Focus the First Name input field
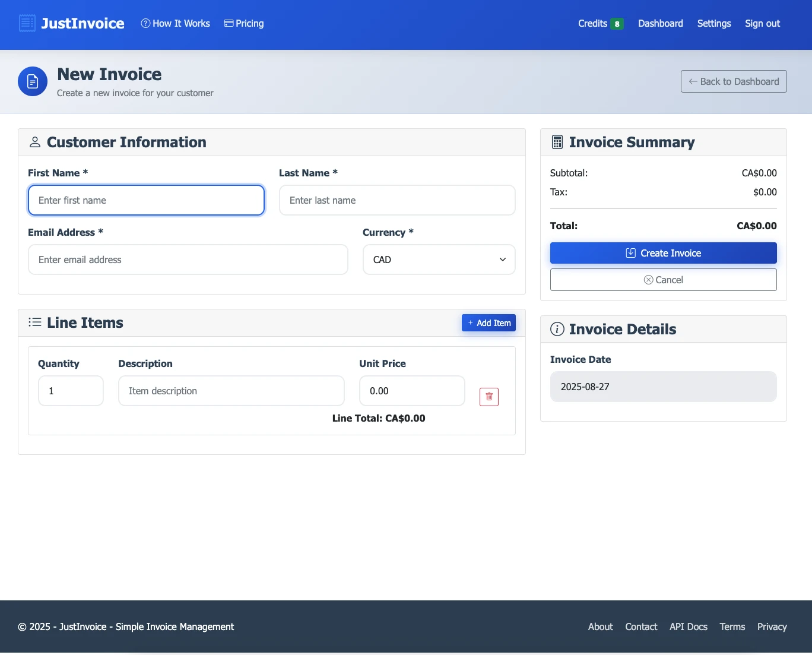The image size is (812, 655). 146,200
